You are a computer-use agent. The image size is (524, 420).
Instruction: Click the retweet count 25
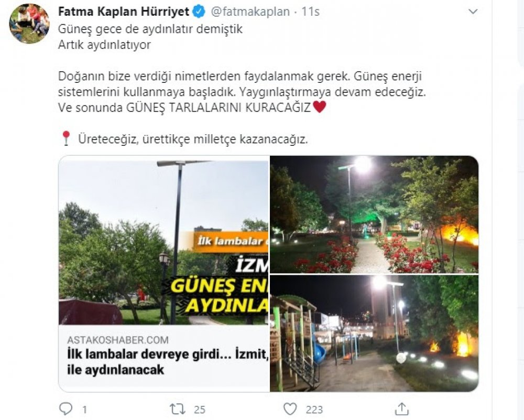pos(200,410)
